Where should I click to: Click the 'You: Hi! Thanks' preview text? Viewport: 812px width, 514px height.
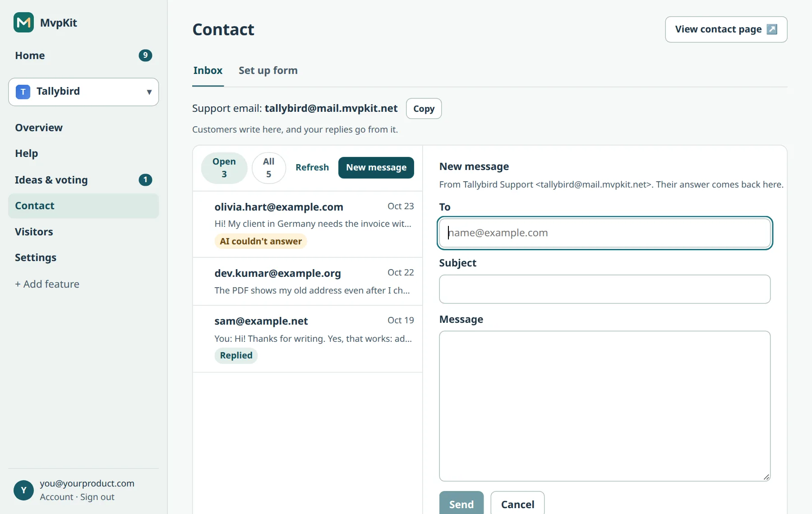pos(313,339)
